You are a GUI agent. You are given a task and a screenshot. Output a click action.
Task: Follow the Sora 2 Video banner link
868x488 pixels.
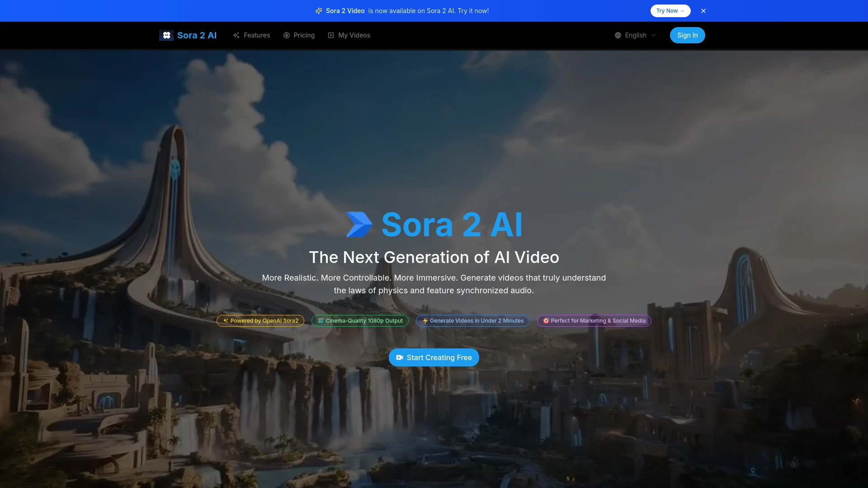click(345, 10)
